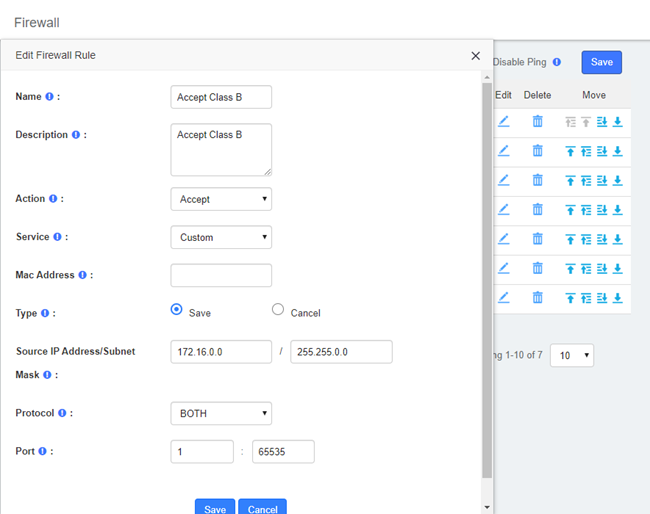Screen dimensions: 650x514
Task: Click info icon beside Disable Ping
Action: tap(557, 62)
